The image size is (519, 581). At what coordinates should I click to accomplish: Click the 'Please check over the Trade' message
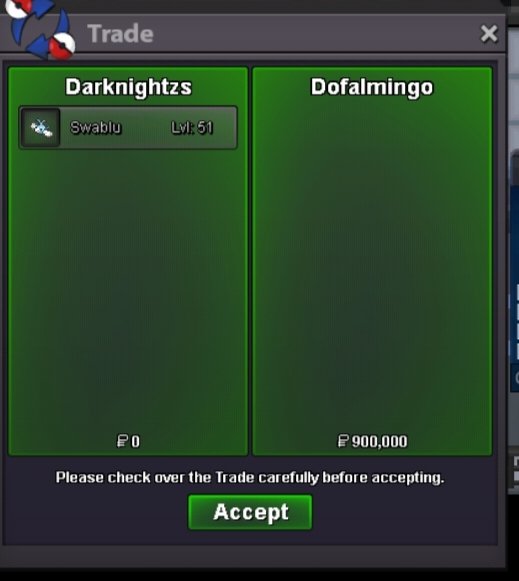tap(250, 478)
